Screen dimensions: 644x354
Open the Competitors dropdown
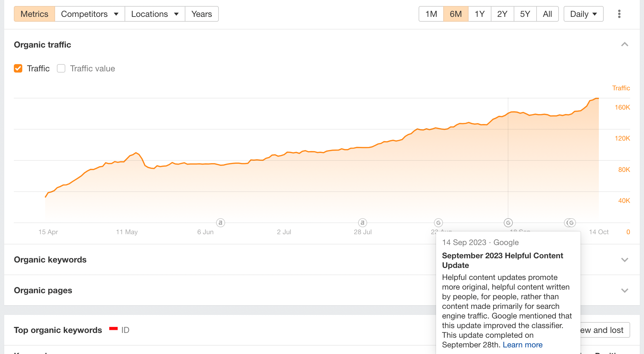[90, 14]
